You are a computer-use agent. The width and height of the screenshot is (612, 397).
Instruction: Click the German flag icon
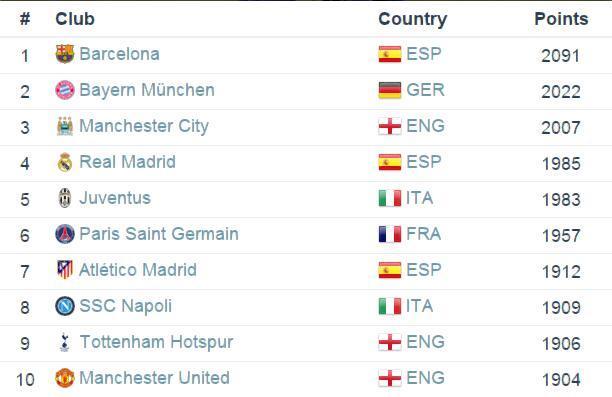[x=390, y=90]
